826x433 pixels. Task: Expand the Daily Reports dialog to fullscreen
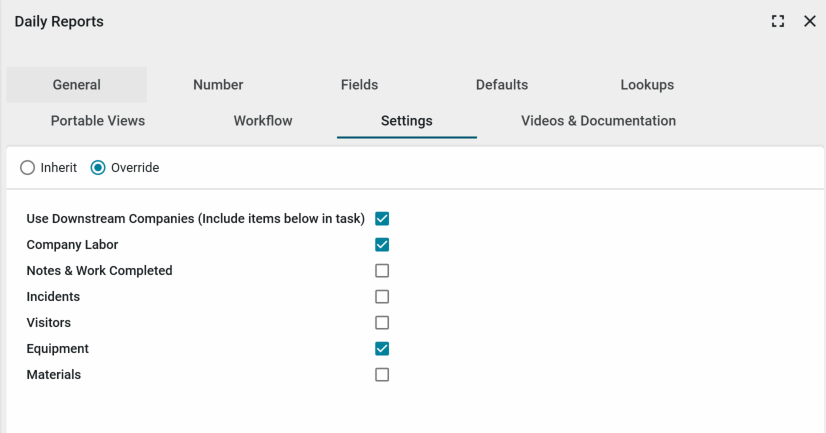click(778, 21)
